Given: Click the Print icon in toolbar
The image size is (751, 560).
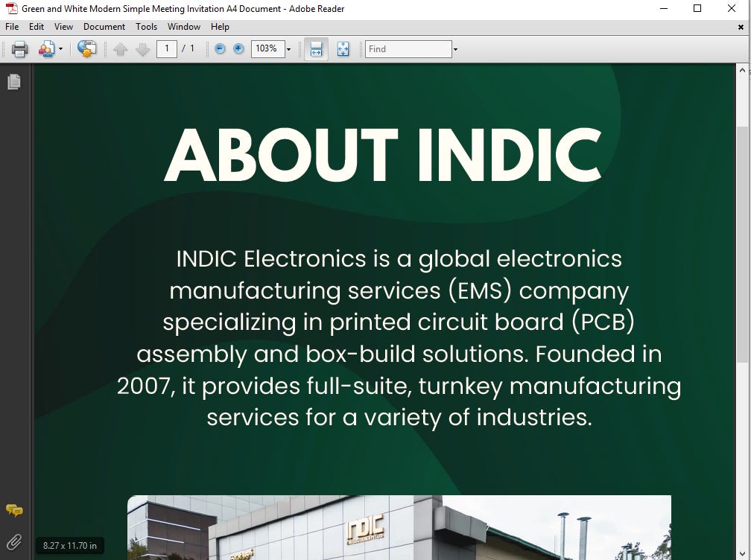Looking at the screenshot, I should (19, 49).
